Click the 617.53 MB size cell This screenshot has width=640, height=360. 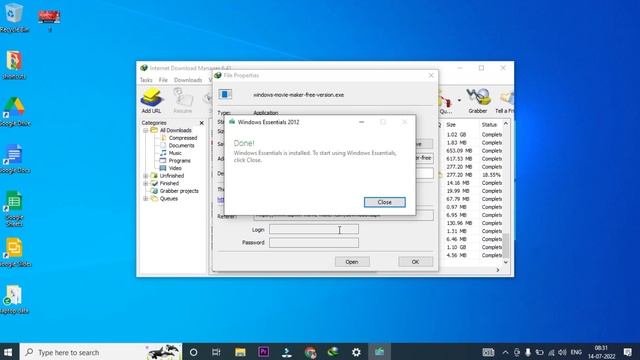click(x=459, y=159)
